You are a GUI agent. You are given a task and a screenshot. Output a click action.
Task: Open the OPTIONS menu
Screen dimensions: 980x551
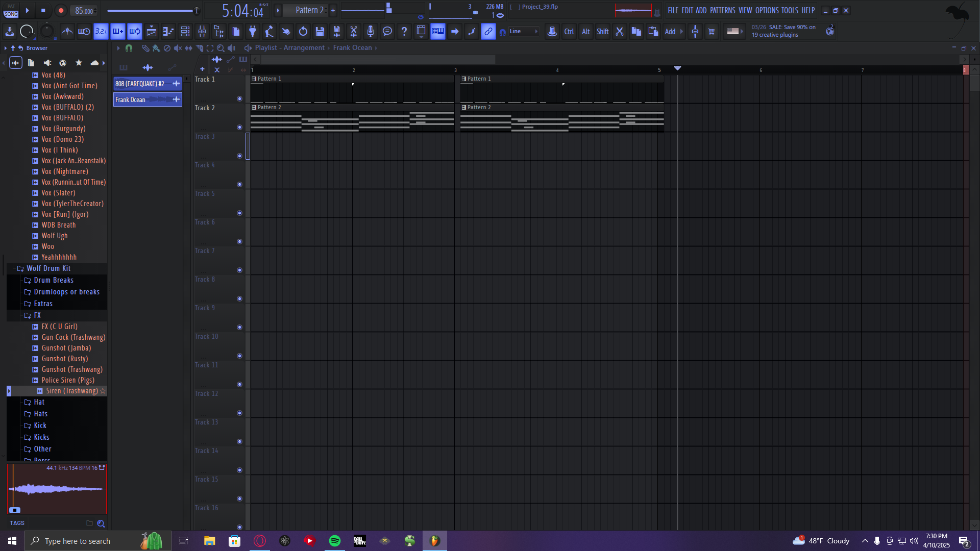(x=767, y=10)
